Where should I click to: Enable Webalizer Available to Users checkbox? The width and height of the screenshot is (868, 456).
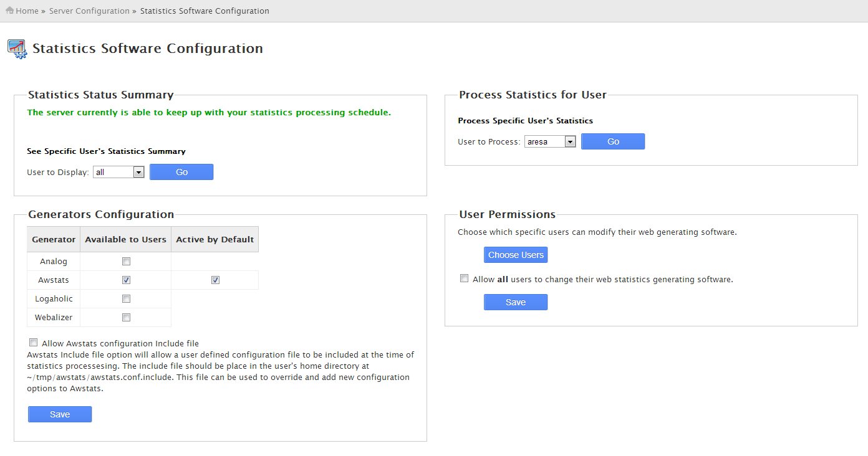[126, 318]
